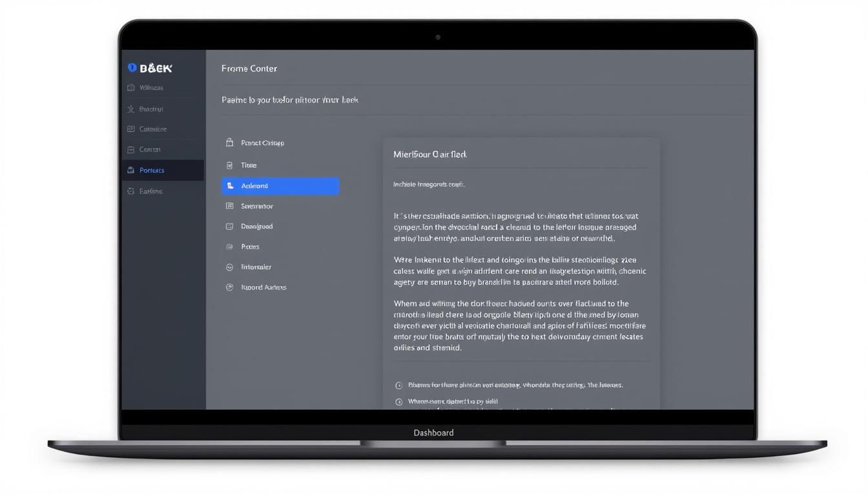The image size is (868, 496).
Task: Click the Wellness icon in the sidebar
Action: click(132, 87)
